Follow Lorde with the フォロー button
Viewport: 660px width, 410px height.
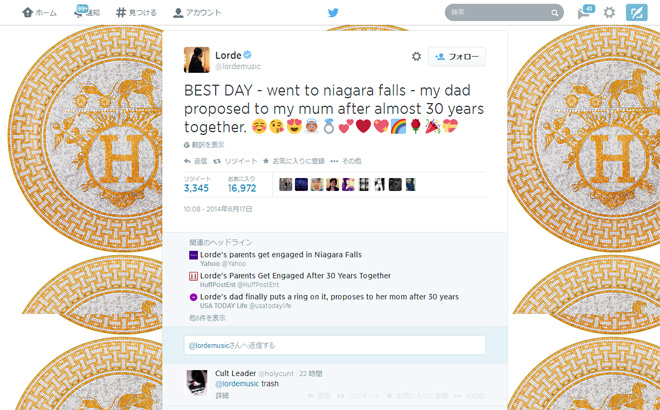pyautogui.click(x=457, y=56)
